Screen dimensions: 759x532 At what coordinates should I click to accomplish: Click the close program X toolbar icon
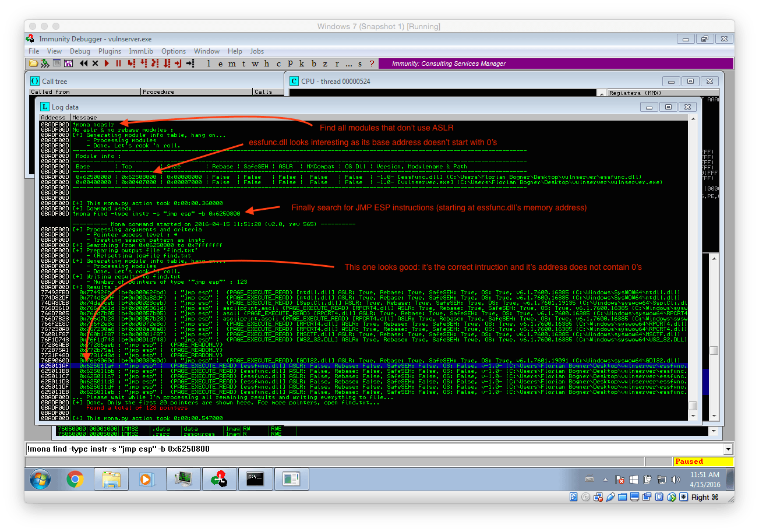pyautogui.click(x=95, y=63)
